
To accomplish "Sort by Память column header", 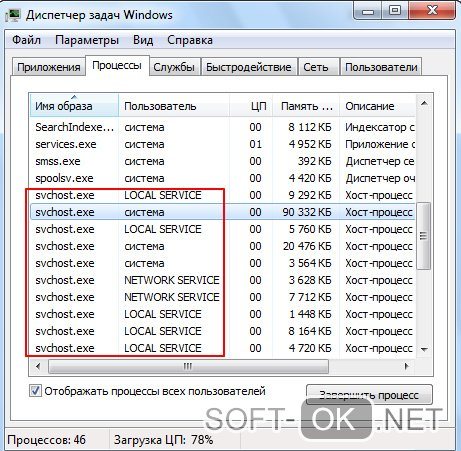I will tap(306, 106).
